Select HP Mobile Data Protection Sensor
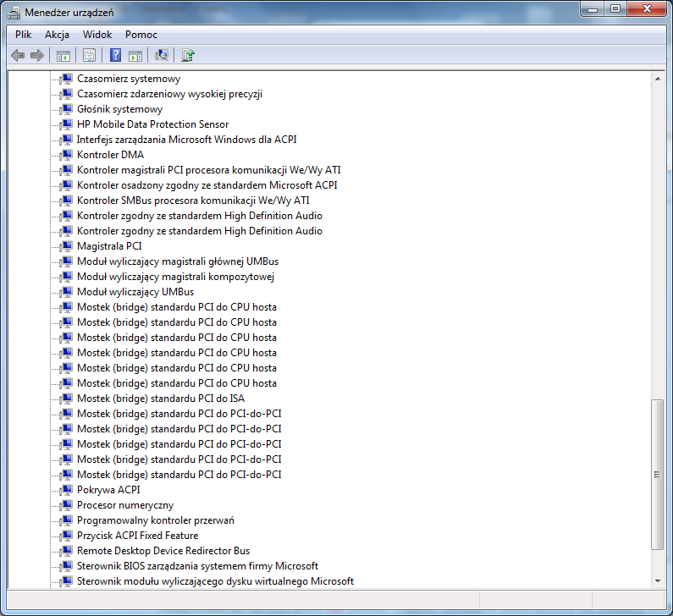Viewport: 673px width, 616px height. pyautogui.click(x=152, y=124)
